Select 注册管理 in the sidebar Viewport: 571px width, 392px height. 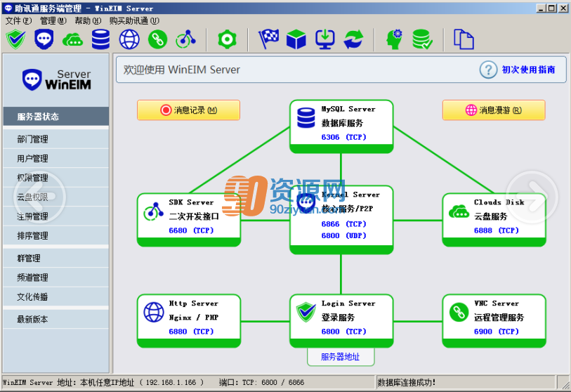coord(56,216)
